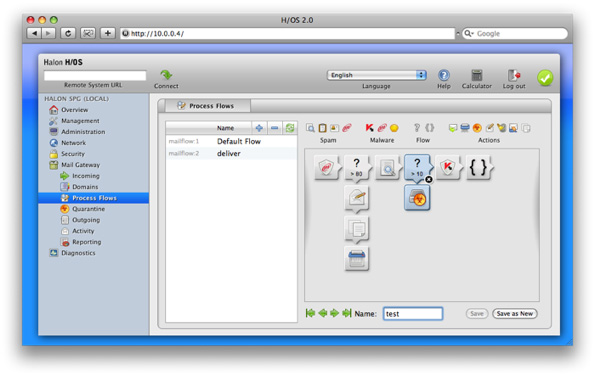Click the curly braces icon above Flow
This screenshot has height=376, width=595.
(430, 128)
